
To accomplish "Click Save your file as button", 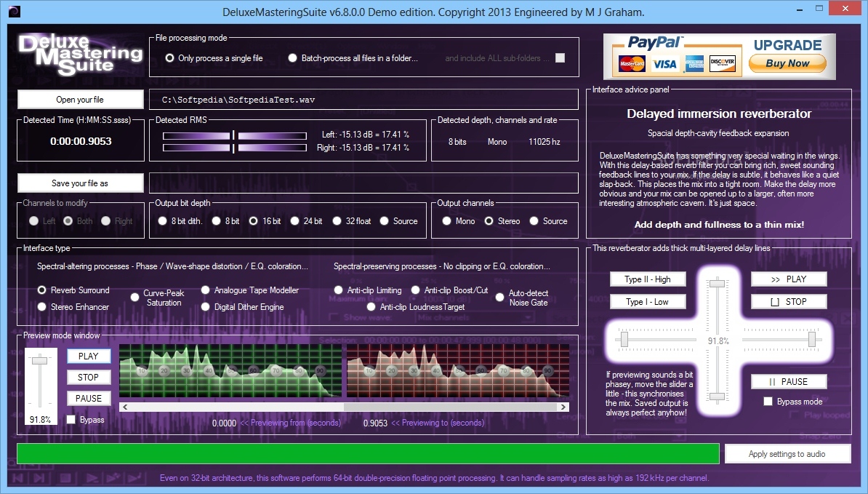I will tap(80, 183).
